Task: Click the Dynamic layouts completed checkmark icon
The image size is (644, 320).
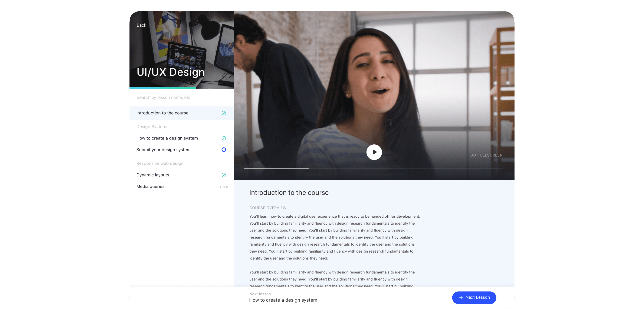Action: click(x=224, y=175)
